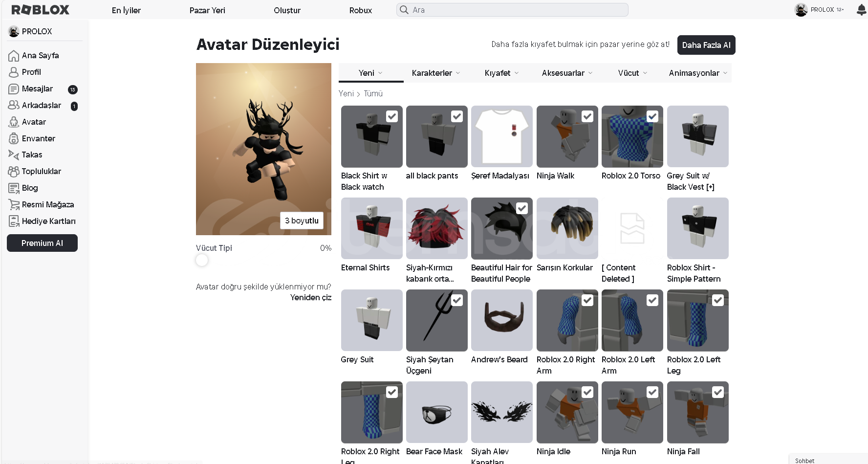The image size is (868, 464).
Task: Click the Takas trade icon
Action: pos(14,155)
